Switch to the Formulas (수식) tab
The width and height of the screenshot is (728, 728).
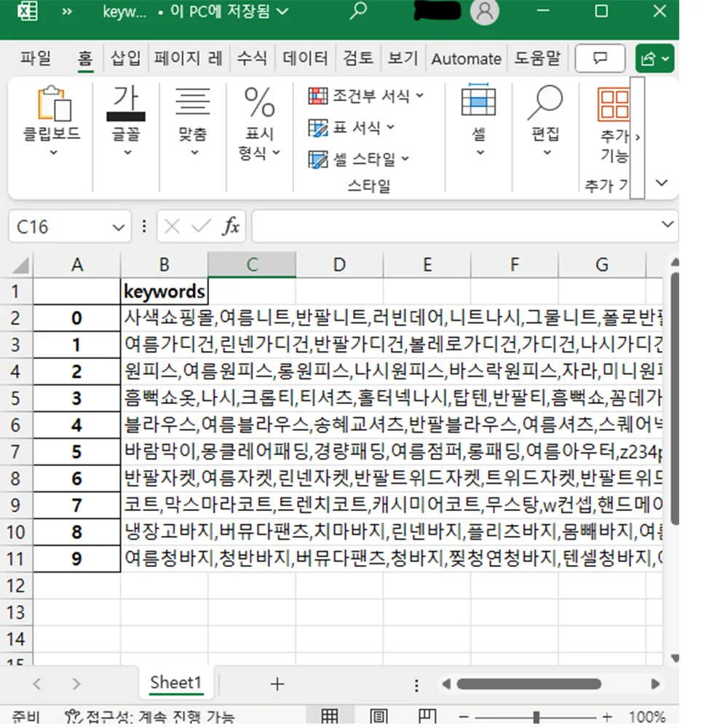pos(252,58)
